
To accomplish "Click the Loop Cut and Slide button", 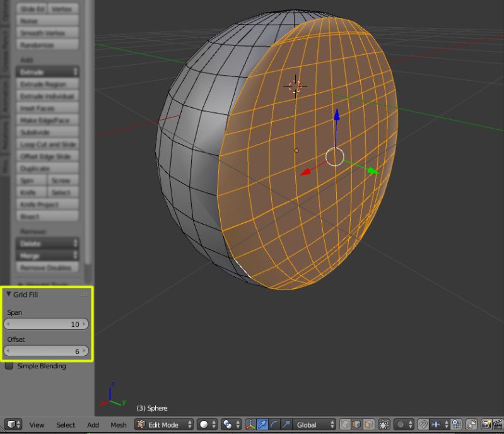I will click(x=47, y=144).
